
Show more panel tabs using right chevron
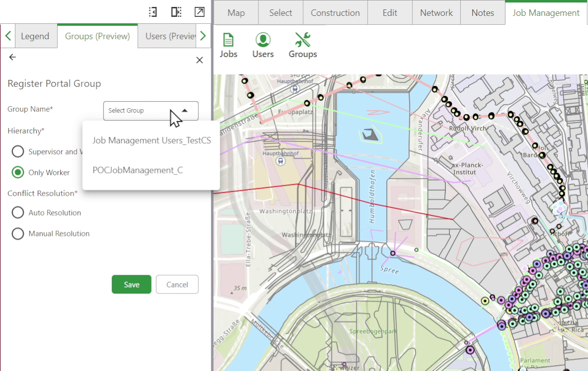203,36
